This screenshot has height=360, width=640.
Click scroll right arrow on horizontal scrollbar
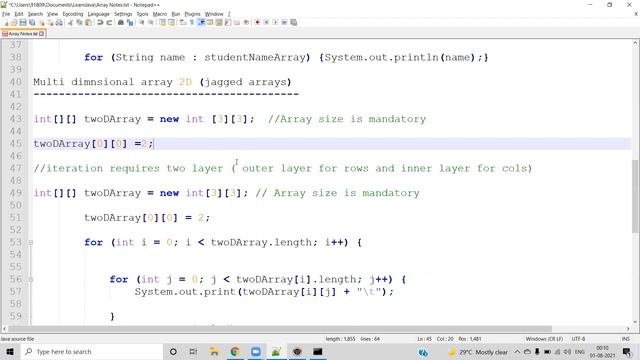[x=628, y=329]
